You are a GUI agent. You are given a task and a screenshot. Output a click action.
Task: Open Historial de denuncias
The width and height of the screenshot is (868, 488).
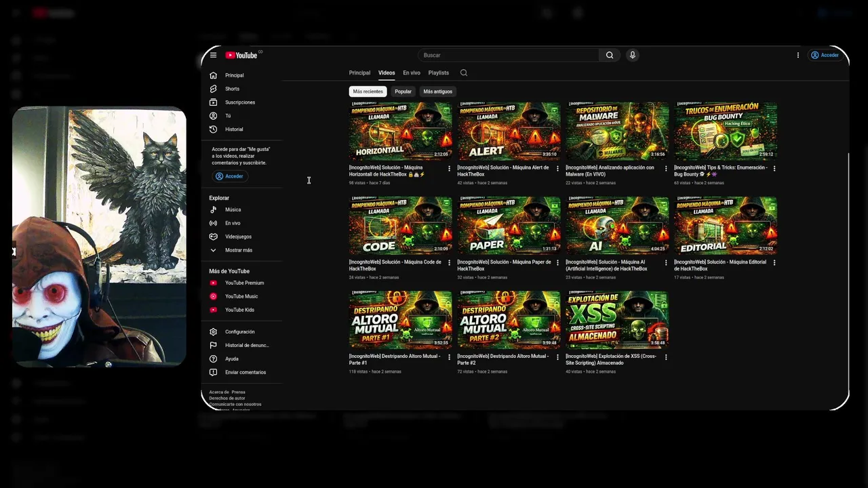click(x=241, y=345)
